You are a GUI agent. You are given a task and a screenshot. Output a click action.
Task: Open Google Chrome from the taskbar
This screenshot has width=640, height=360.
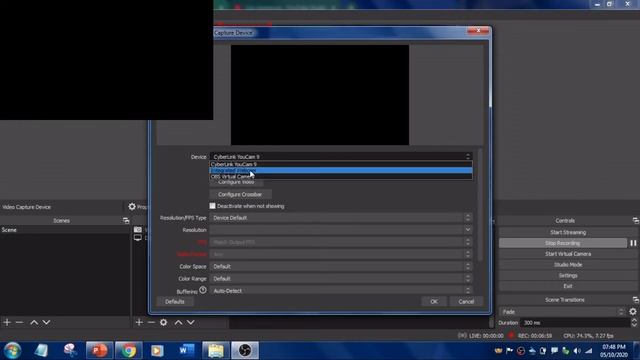pyautogui.click(x=128, y=351)
